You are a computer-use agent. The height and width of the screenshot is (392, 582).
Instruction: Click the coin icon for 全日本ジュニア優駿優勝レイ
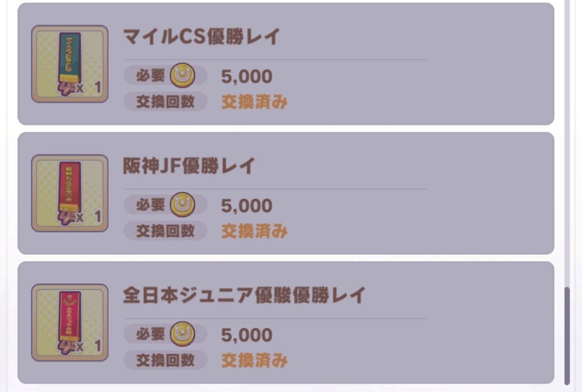click(x=182, y=334)
